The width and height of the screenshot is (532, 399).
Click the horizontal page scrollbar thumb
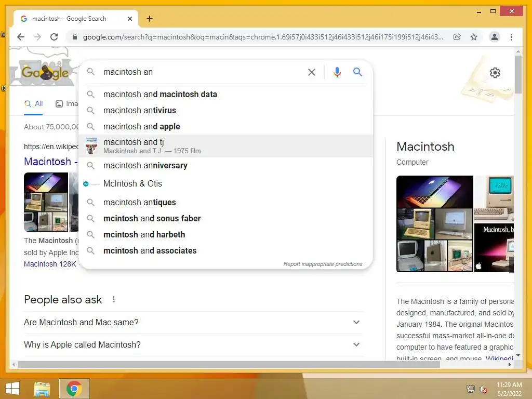pyautogui.click(x=229, y=365)
